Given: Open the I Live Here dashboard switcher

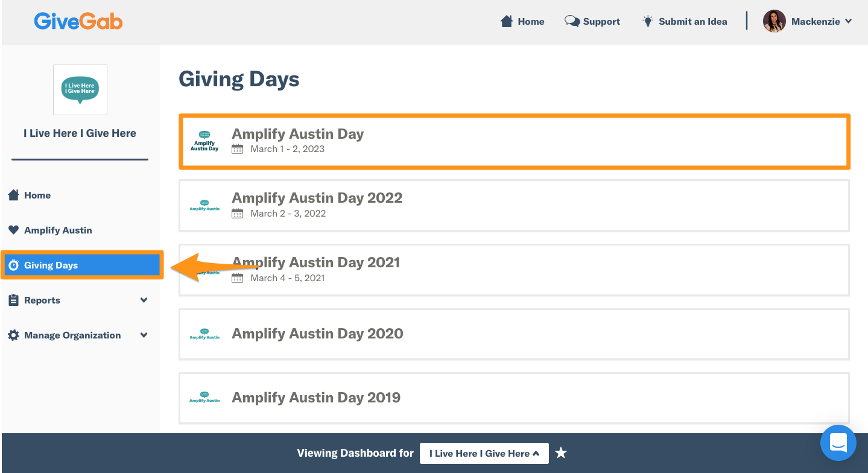Looking at the screenshot, I should click(484, 453).
